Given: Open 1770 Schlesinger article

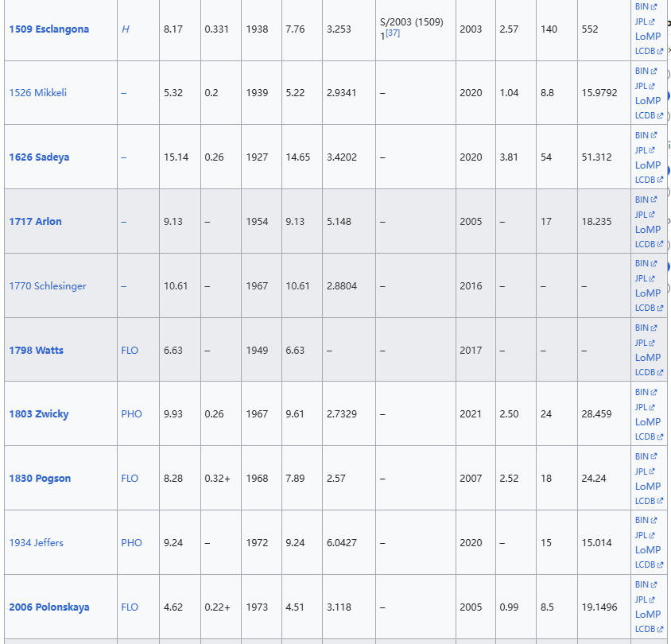Looking at the screenshot, I should pos(48,286).
